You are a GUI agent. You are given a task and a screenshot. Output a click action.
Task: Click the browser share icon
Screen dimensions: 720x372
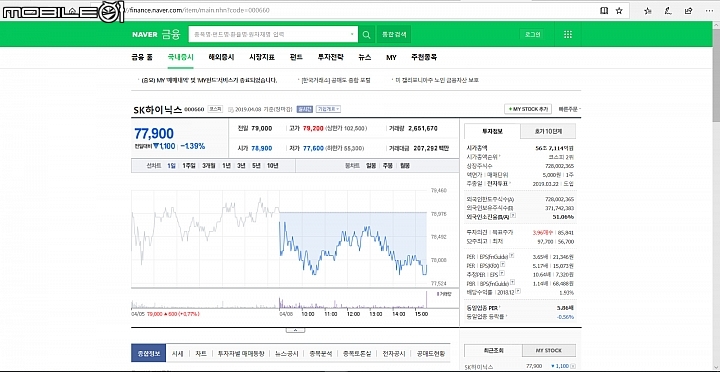click(x=688, y=11)
